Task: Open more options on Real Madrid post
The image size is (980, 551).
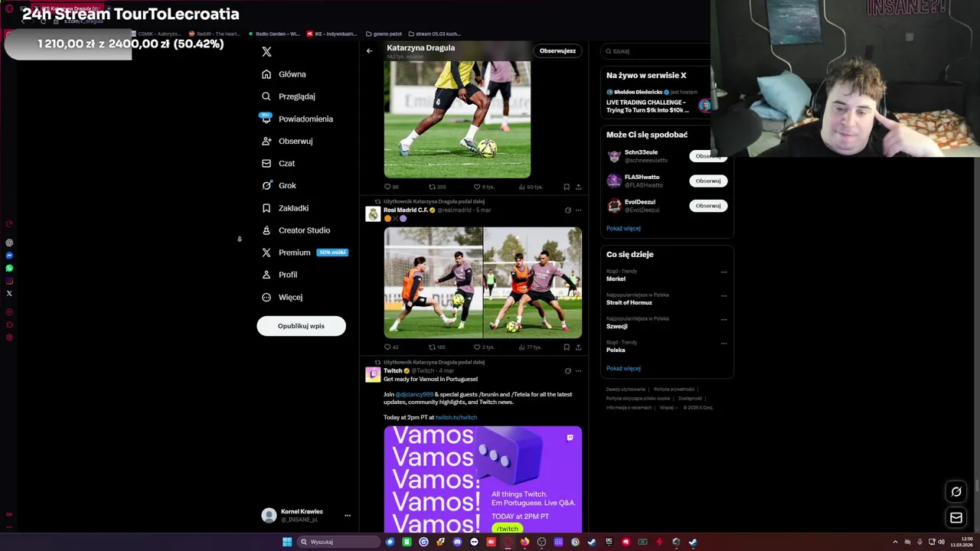Action: (578, 210)
